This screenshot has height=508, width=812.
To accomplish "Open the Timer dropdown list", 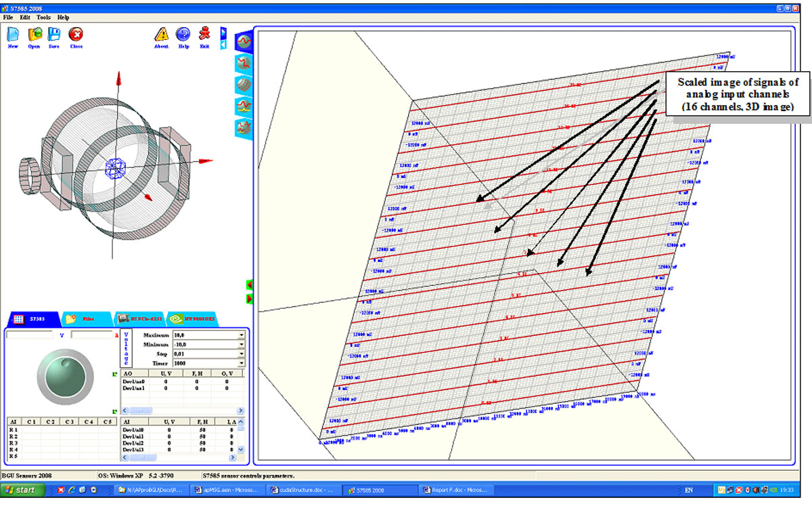I will (241, 364).
